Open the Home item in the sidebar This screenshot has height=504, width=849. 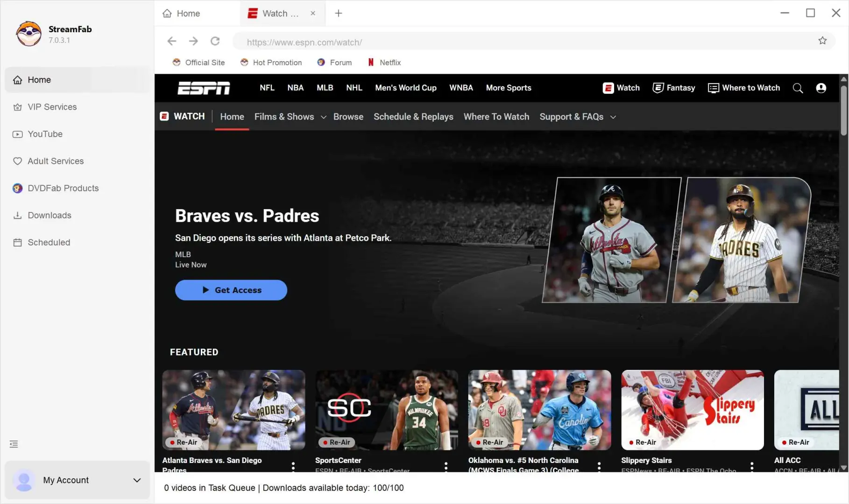(78, 80)
